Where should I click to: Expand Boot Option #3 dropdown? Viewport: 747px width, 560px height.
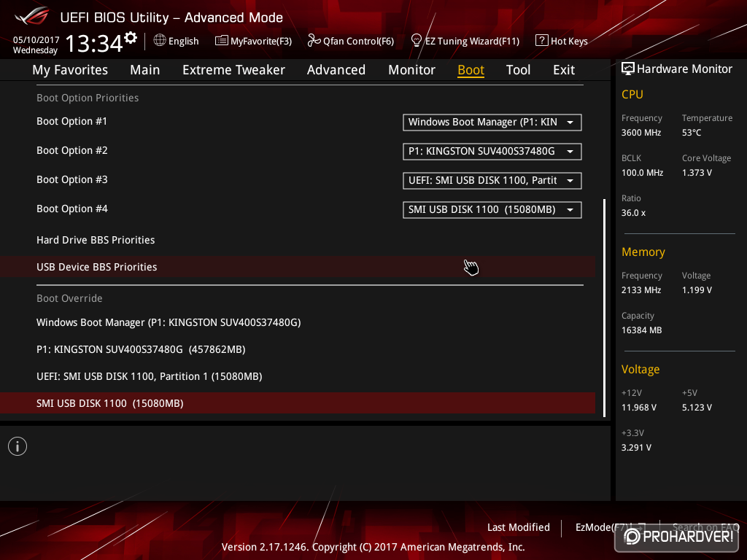pyautogui.click(x=492, y=181)
